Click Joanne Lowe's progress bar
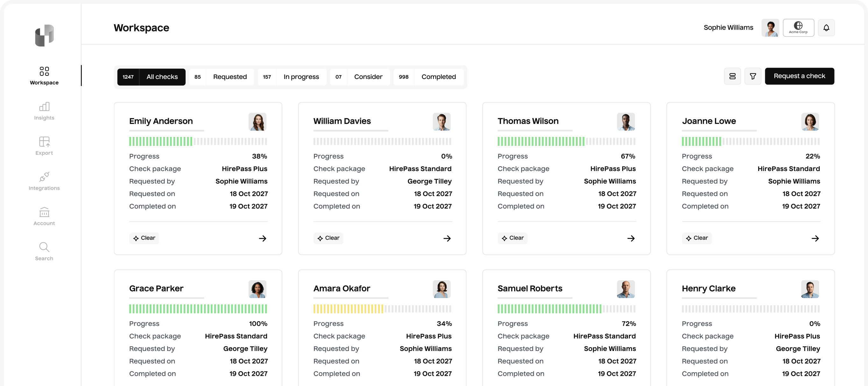The image size is (868, 386). click(751, 141)
